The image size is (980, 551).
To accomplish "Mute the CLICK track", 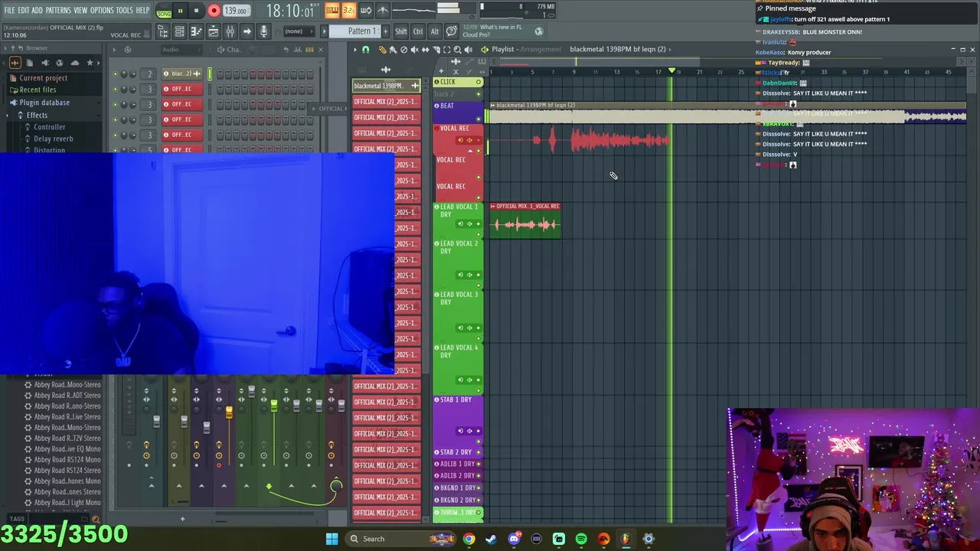I will click(x=479, y=82).
